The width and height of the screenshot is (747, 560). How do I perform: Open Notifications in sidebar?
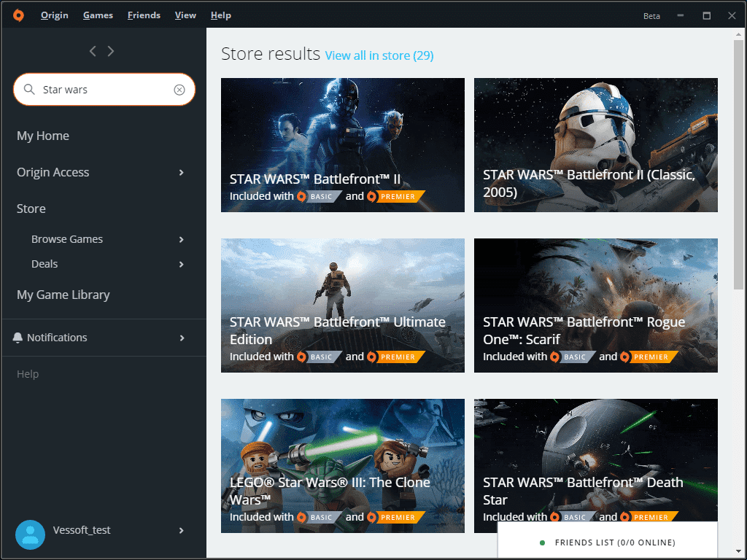pos(57,338)
